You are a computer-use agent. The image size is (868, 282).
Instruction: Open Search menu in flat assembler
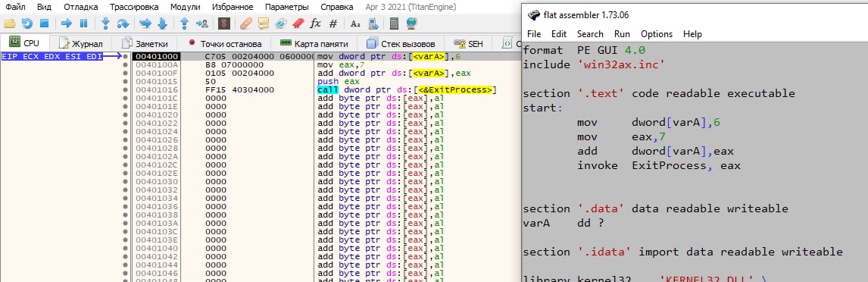click(590, 34)
